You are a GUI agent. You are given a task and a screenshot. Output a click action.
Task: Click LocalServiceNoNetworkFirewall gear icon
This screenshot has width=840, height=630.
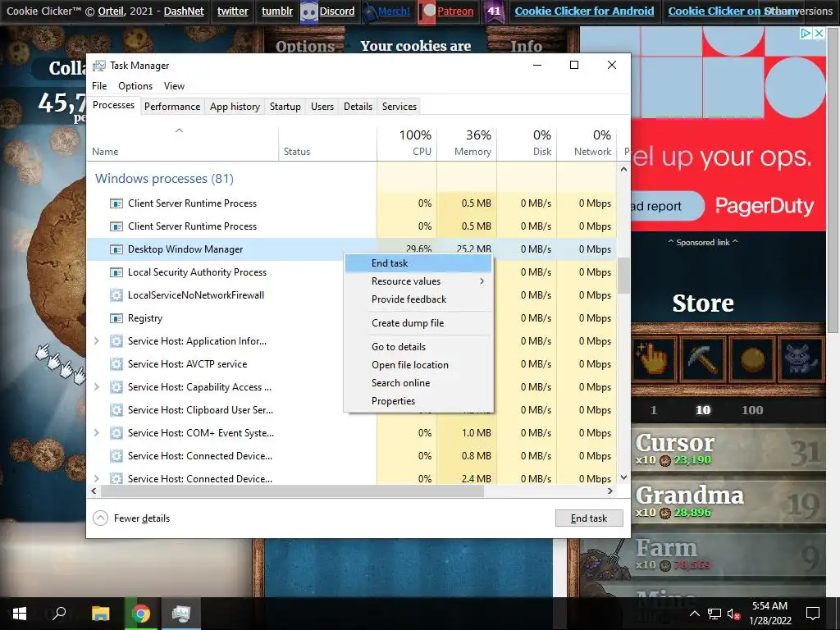pyautogui.click(x=116, y=295)
